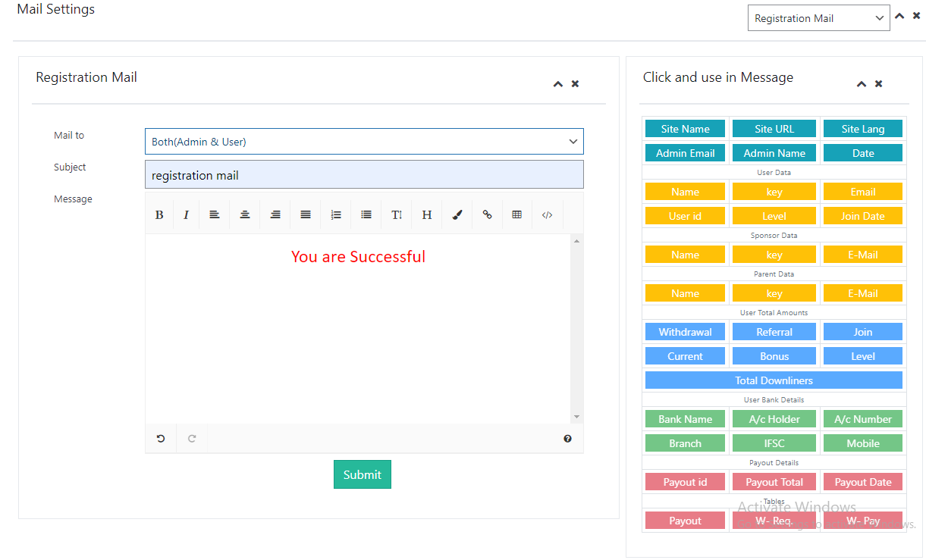Viewport: 926px width, 560px height.
Task: Undo the last edit in editor
Action: pyautogui.click(x=161, y=438)
